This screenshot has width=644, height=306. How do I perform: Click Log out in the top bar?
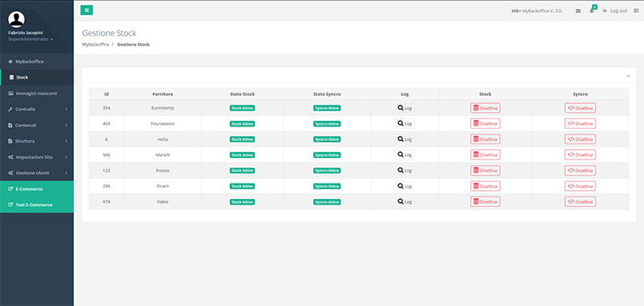click(x=615, y=11)
